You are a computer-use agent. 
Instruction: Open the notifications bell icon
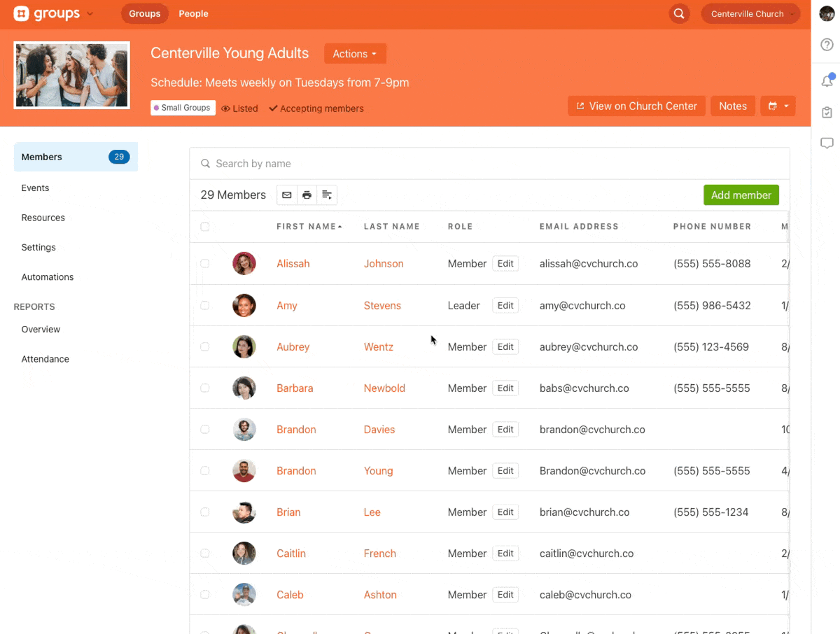click(x=827, y=81)
